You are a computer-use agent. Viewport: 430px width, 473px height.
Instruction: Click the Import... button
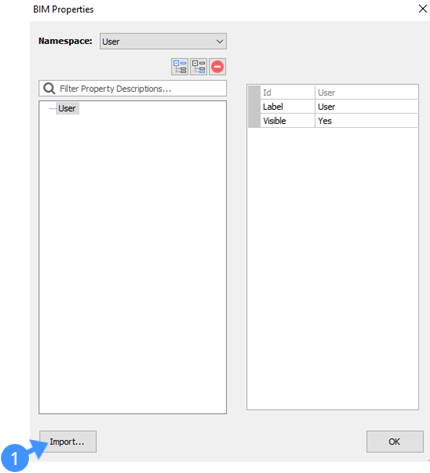[x=68, y=441]
